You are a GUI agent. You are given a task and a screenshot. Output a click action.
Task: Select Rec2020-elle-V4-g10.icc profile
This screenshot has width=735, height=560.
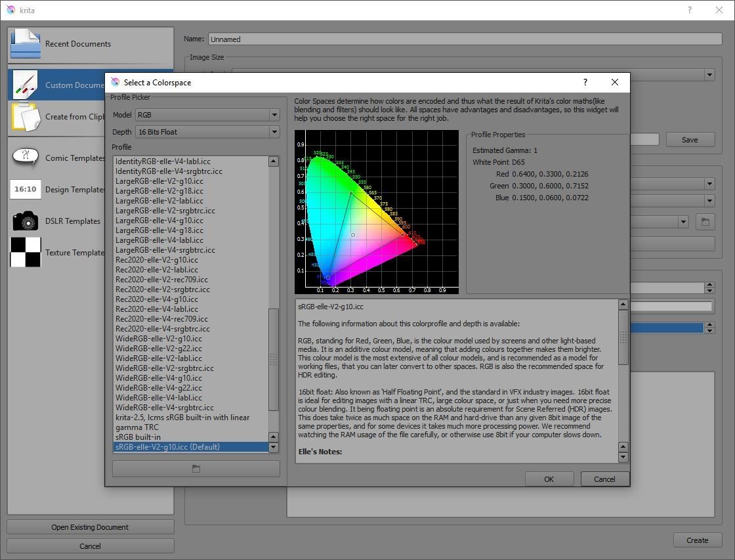(191, 299)
